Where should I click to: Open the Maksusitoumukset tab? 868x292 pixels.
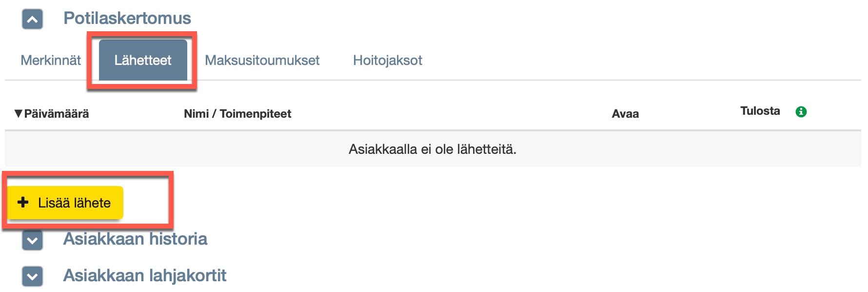pos(262,61)
